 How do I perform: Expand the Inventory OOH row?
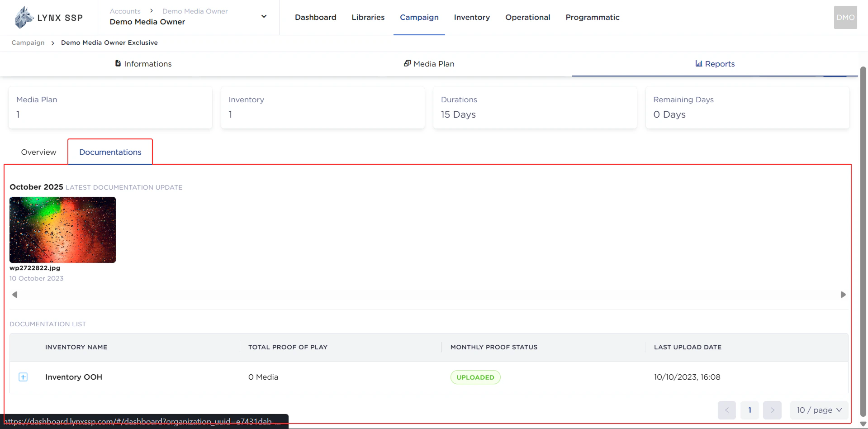click(x=23, y=377)
